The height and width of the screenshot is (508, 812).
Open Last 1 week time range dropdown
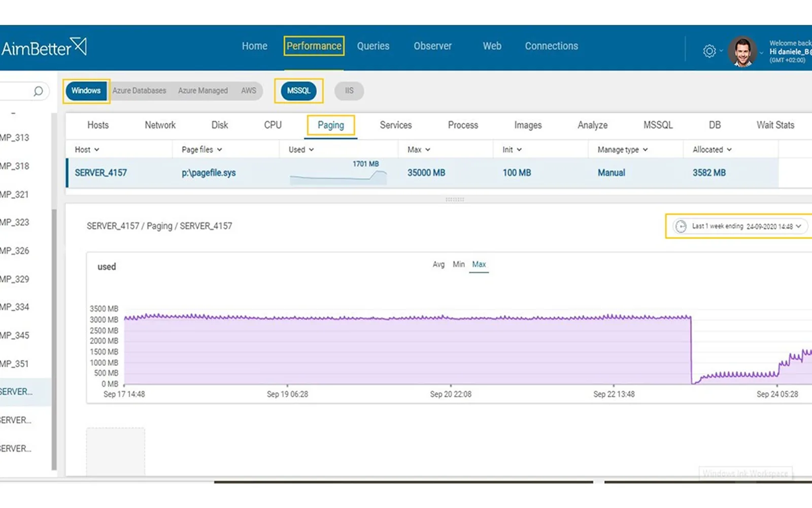pos(741,226)
